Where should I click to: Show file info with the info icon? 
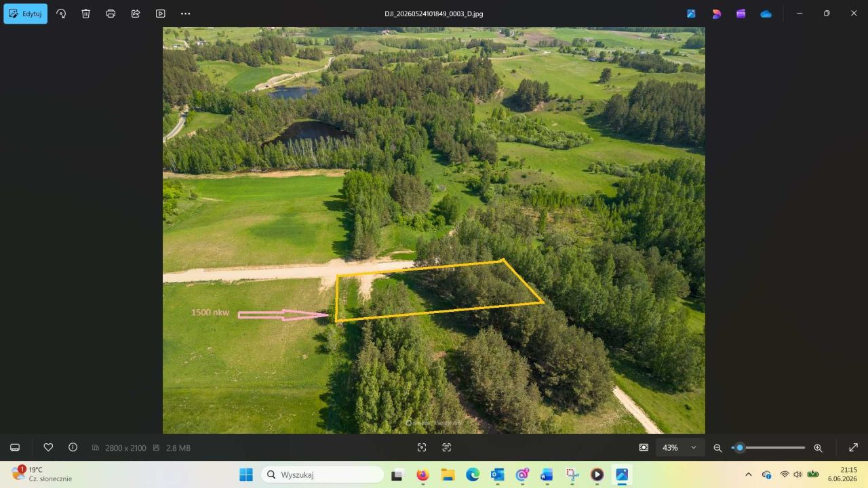pos(73,447)
